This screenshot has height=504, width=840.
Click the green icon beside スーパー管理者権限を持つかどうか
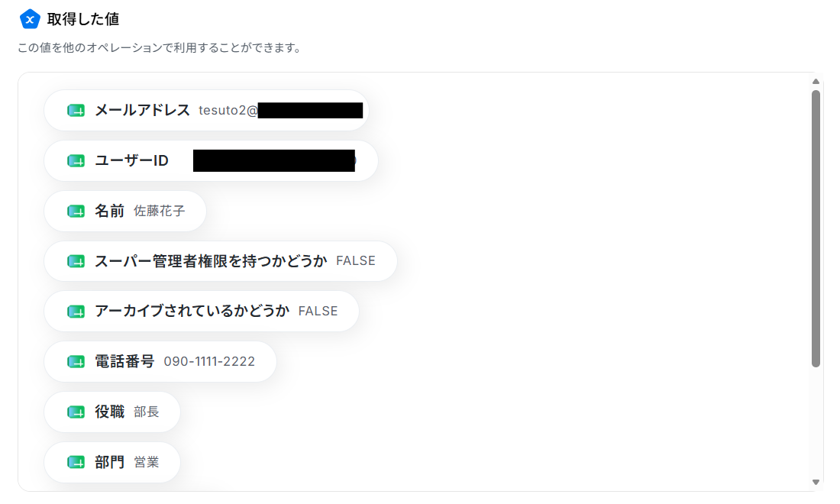[x=76, y=261]
